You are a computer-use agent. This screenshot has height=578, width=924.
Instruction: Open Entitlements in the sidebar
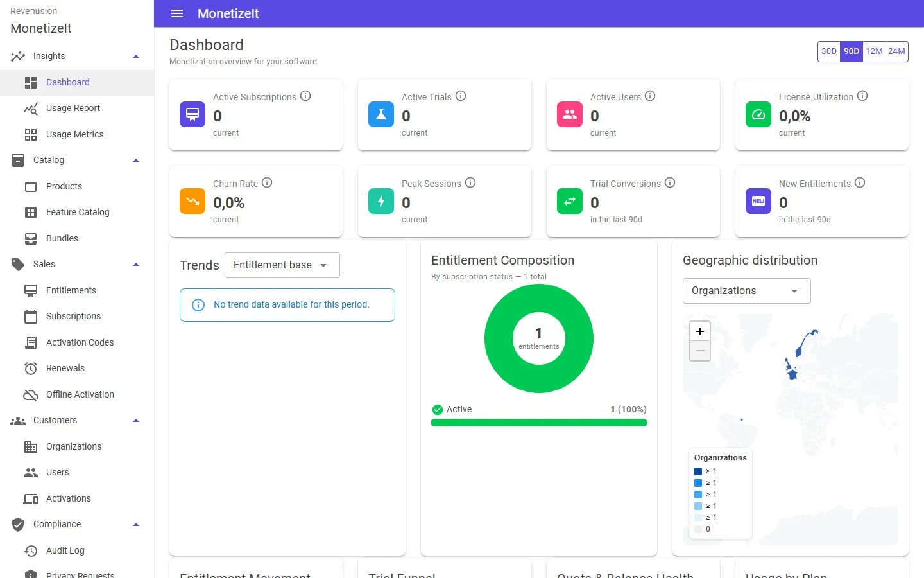[77, 290]
